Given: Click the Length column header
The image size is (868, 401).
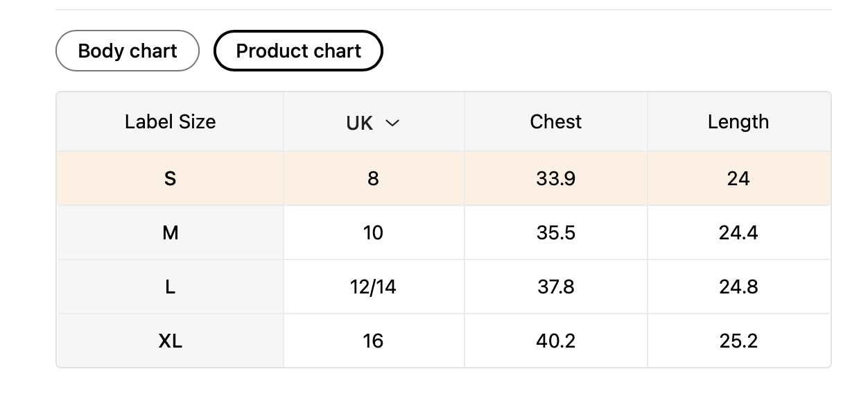Looking at the screenshot, I should click(738, 121).
